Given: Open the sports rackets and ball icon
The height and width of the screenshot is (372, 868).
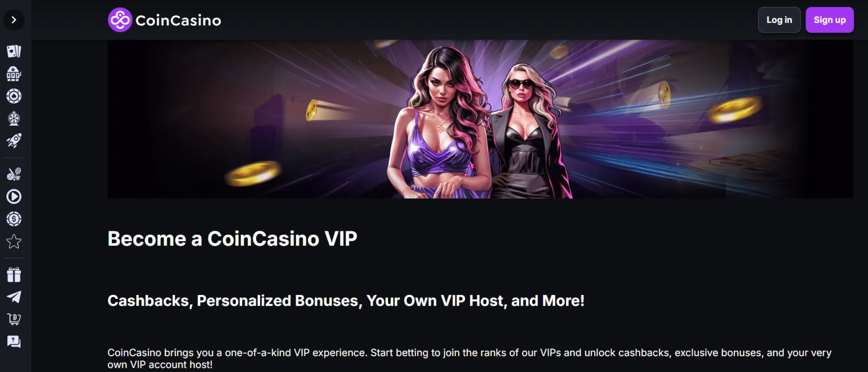Looking at the screenshot, I should point(14,174).
